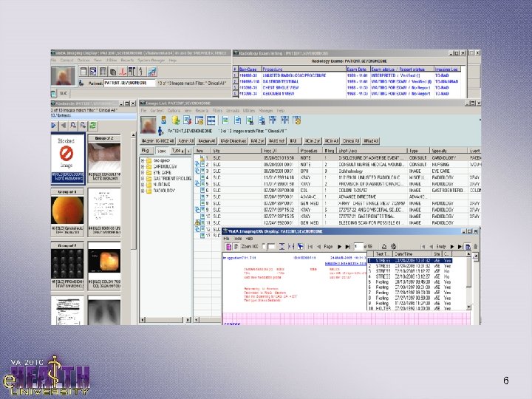This screenshot has width=532, height=399.
Task: Click the page number field in EKG Display
Action: tap(358, 246)
